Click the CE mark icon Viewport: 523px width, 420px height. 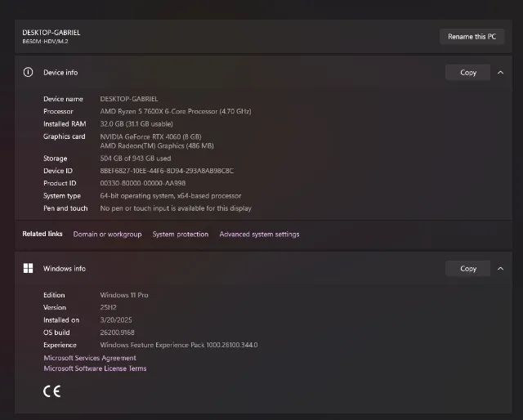[52, 391]
